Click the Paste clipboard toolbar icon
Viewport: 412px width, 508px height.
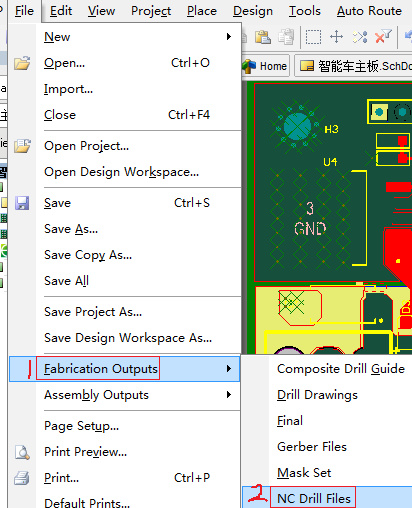pyautogui.click(x=263, y=37)
